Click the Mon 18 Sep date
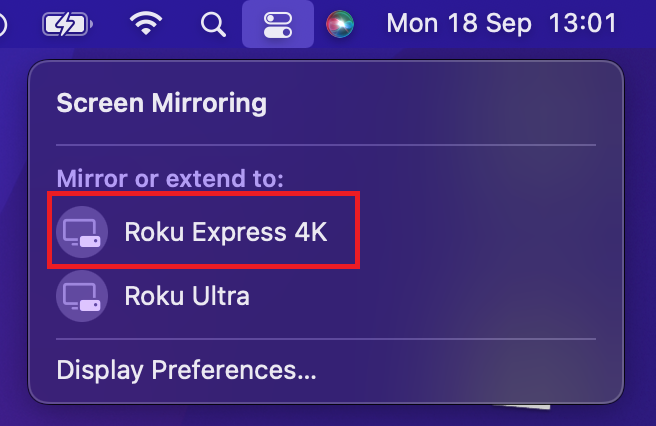This screenshot has width=656, height=426. coord(459,23)
